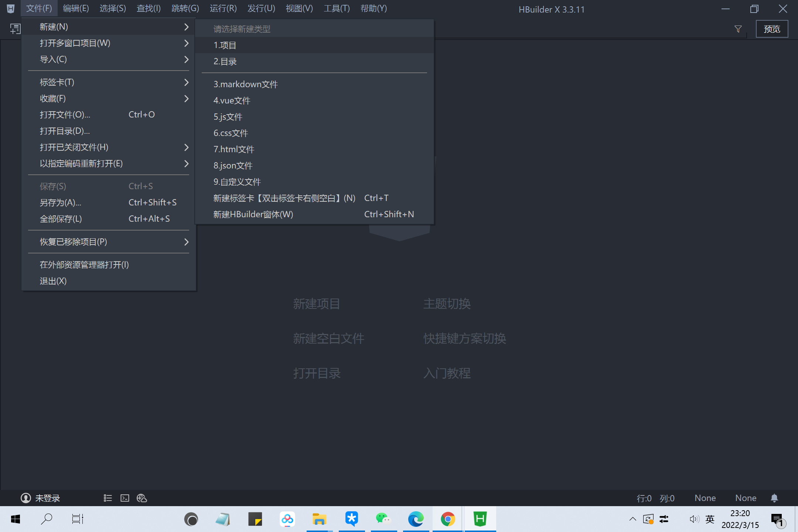Expand 标签卡(T) submenu
Viewport: 798px width, 532px height.
coord(109,82)
